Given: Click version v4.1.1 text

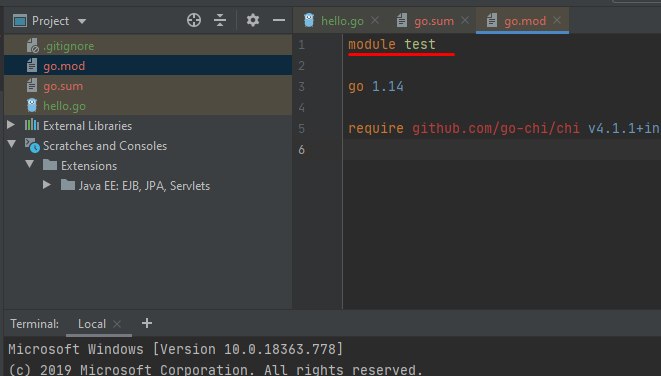Looking at the screenshot, I should pyautogui.click(x=613, y=128).
